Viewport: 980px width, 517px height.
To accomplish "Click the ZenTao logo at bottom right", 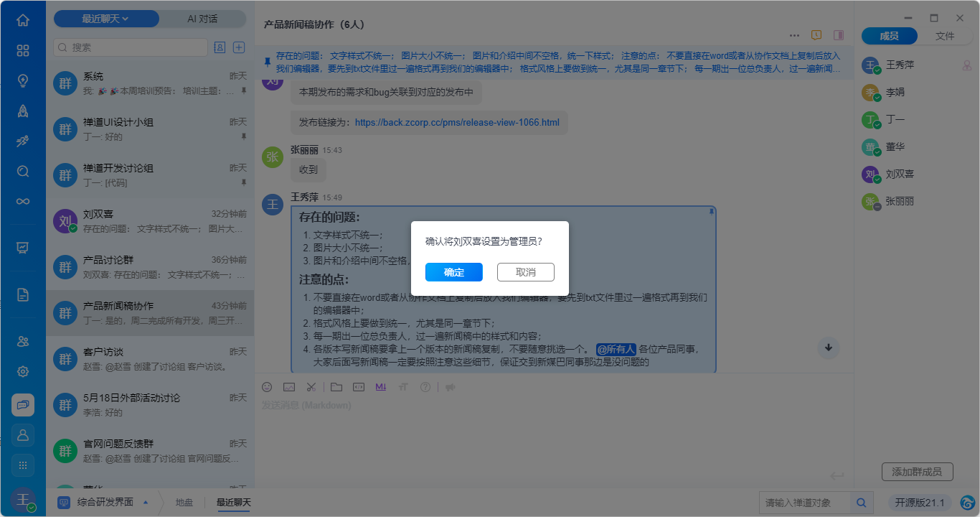I will point(967,503).
